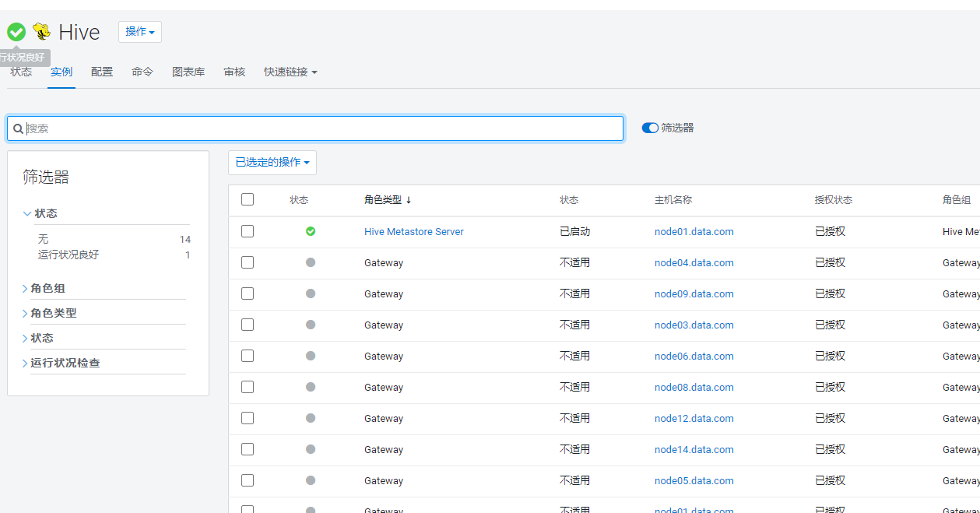Check the select-all checkbox in table header

248,199
